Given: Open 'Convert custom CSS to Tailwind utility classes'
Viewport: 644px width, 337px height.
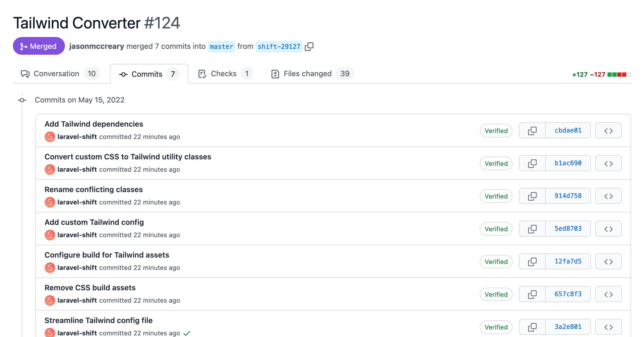Looking at the screenshot, I should 128,157.
